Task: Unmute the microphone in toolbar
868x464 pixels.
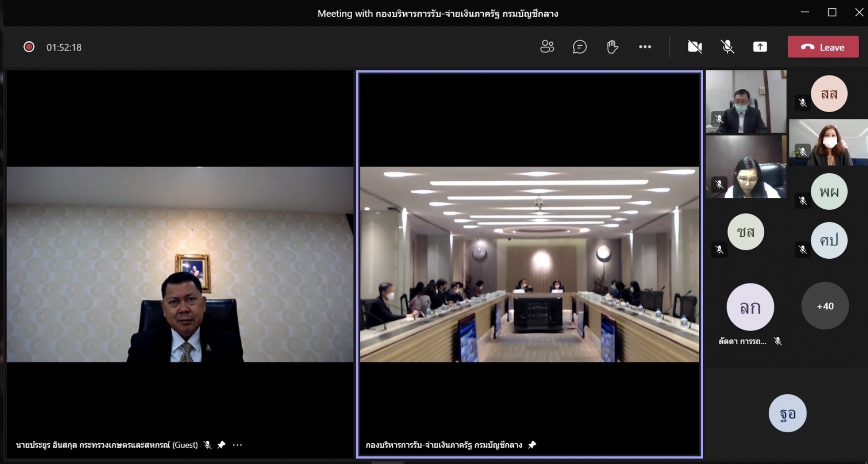Action: (727, 47)
